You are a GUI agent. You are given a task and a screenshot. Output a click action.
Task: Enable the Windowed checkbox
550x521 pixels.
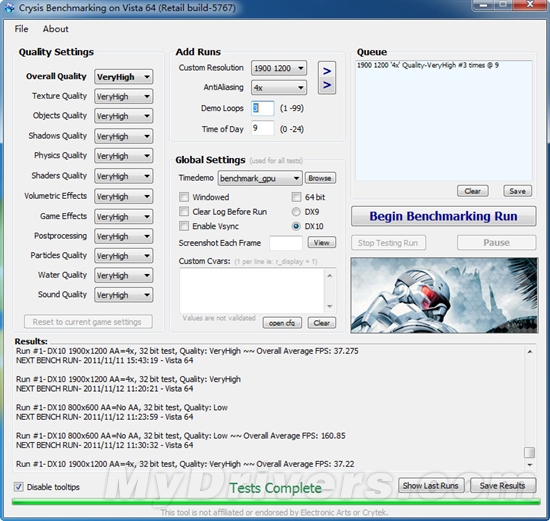point(184,197)
